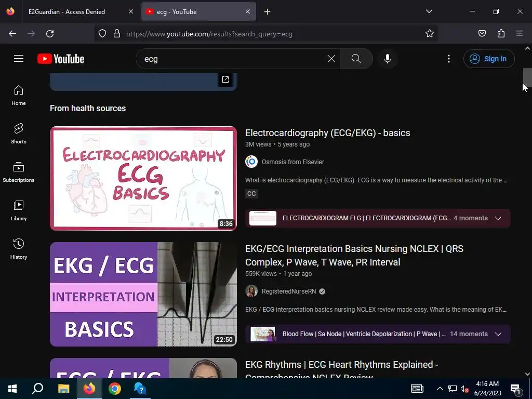Screen dimensions: 532x399
Task: Reload the page in Firefox
Action: coord(50,34)
